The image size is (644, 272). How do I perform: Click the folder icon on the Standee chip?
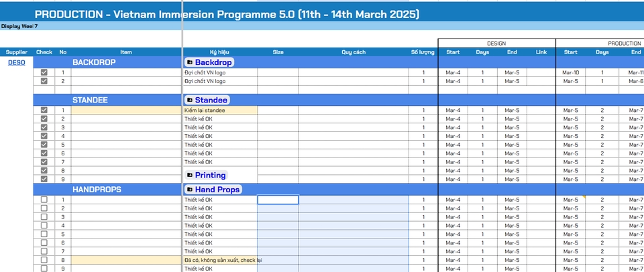(x=190, y=100)
